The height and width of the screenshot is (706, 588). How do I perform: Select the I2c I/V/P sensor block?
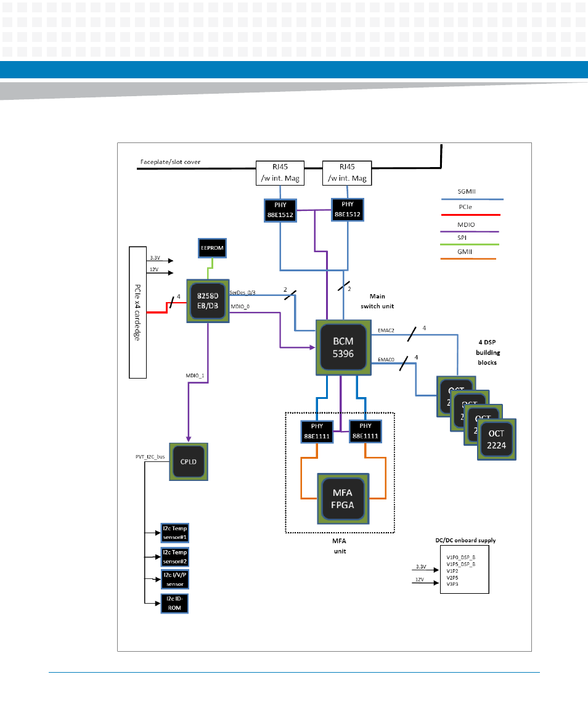click(x=174, y=580)
